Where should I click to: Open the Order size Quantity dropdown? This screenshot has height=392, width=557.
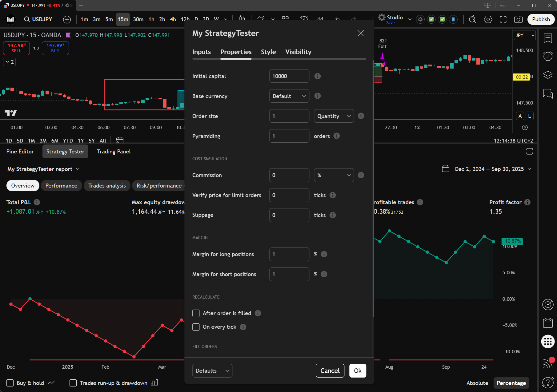(x=334, y=116)
